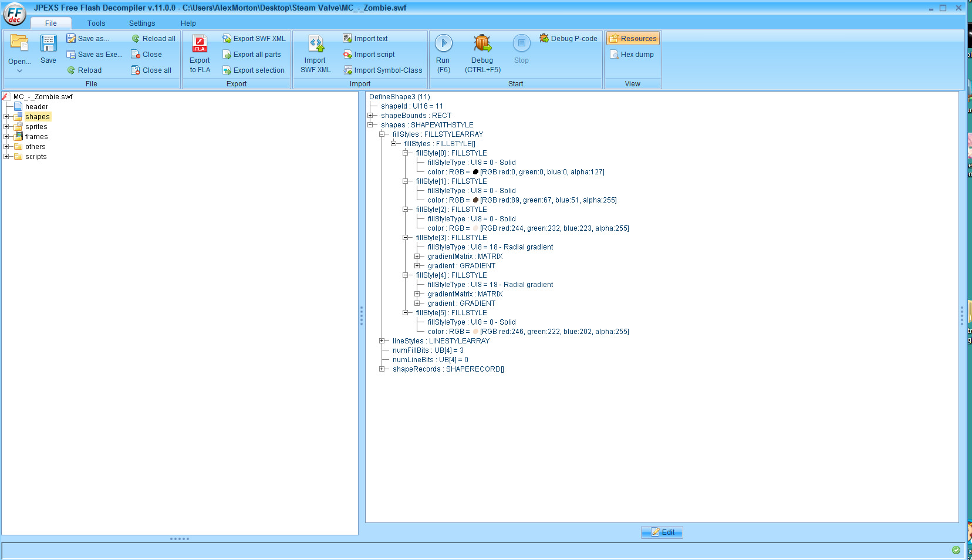The width and height of the screenshot is (972, 560).
Task: Click the Import script icon
Action: (347, 55)
